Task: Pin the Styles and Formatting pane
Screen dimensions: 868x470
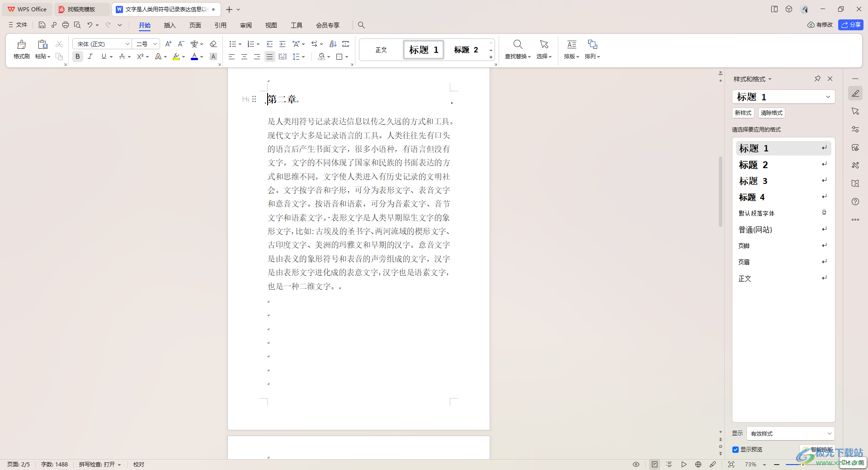Action: click(x=817, y=79)
